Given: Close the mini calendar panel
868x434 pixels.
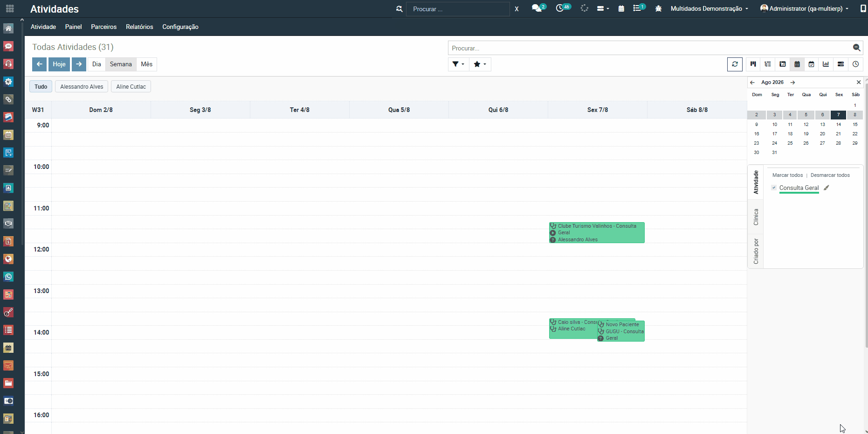Looking at the screenshot, I should [x=859, y=82].
